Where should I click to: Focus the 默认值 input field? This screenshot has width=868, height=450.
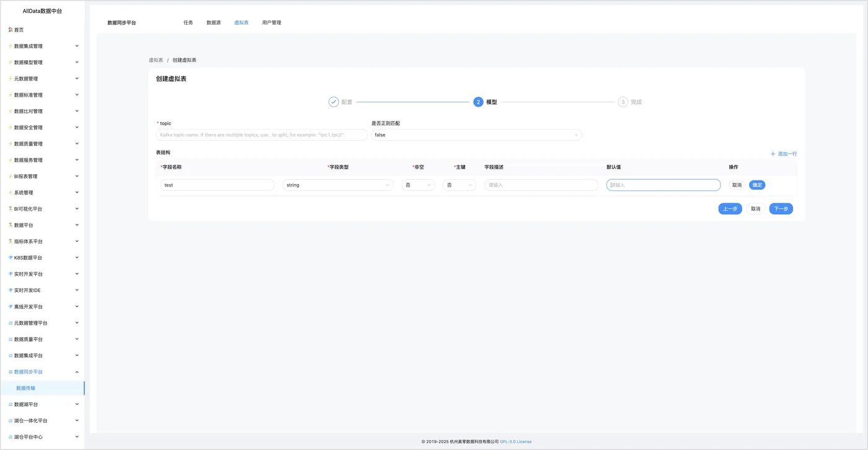click(663, 185)
